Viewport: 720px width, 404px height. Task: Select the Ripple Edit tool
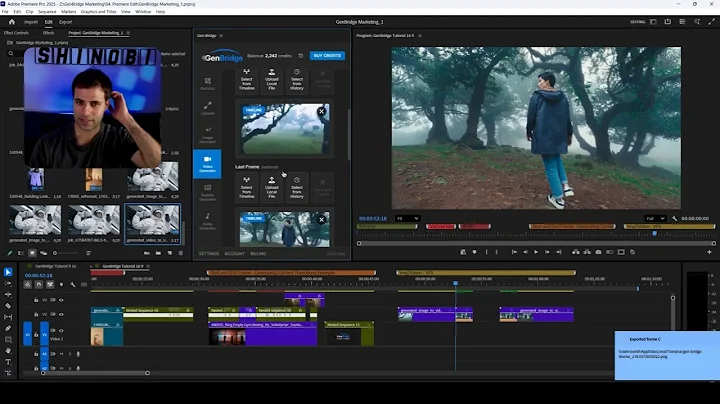pyautogui.click(x=8, y=295)
